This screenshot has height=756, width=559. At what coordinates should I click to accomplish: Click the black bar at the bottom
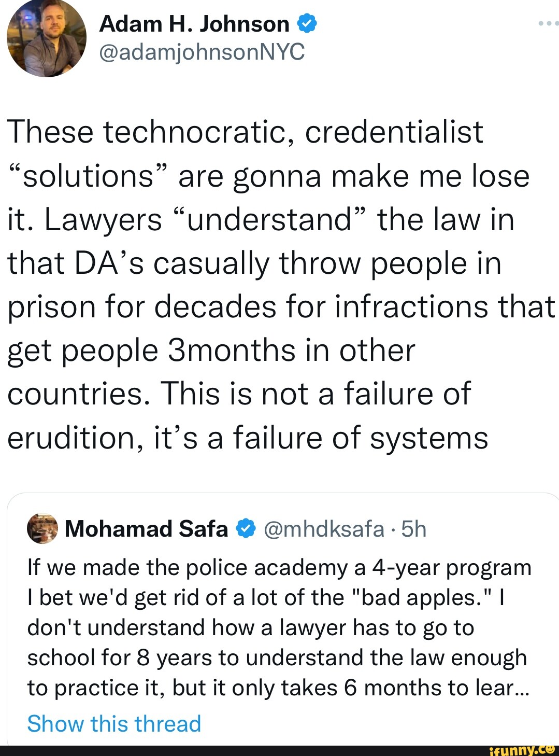point(233,750)
